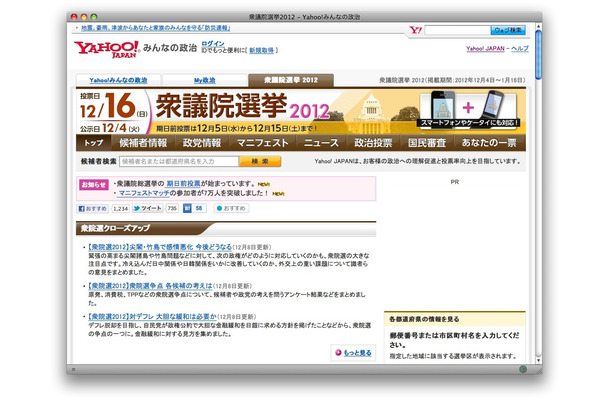
Task: Click the おすすめ button with blue dot
Action: pos(231,209)
